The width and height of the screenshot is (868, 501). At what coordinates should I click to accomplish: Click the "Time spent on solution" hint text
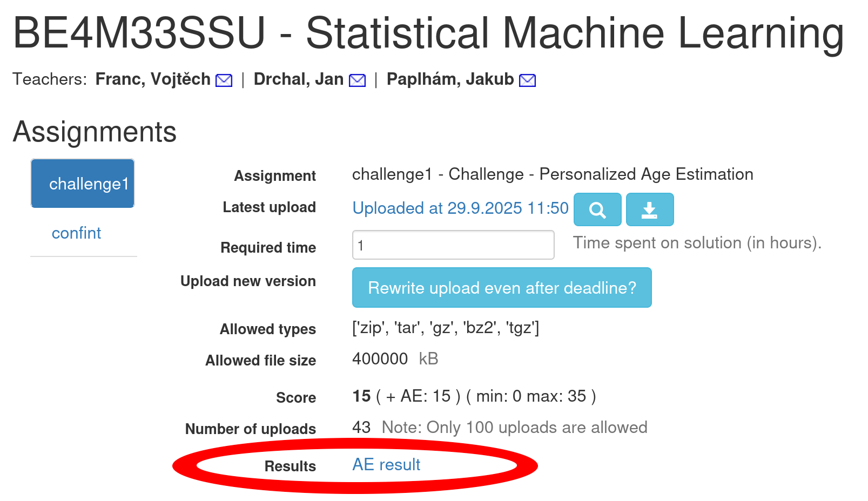click(x=697, y=243)
